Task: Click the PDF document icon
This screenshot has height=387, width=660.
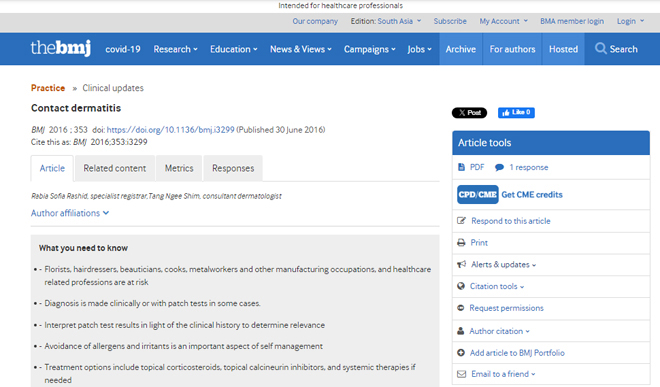Action: [461, 167]
